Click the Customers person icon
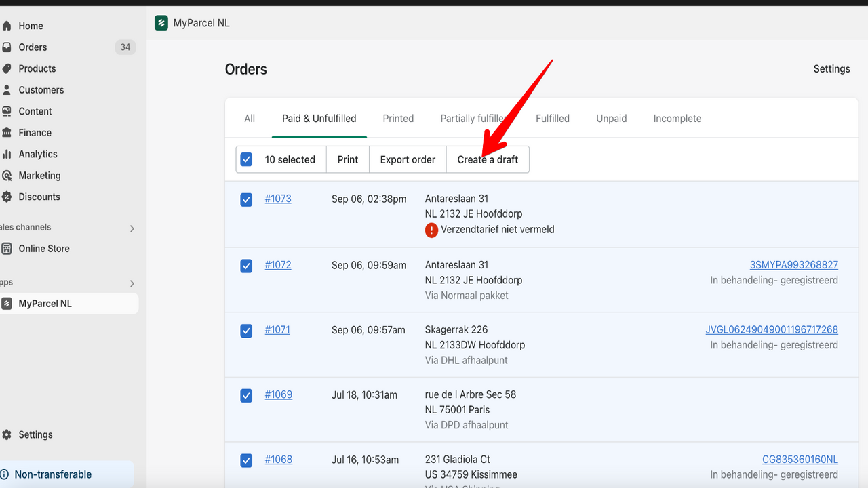Image resolution: width=868 pixels, height=488 pixels. click(x=6, y=90)
